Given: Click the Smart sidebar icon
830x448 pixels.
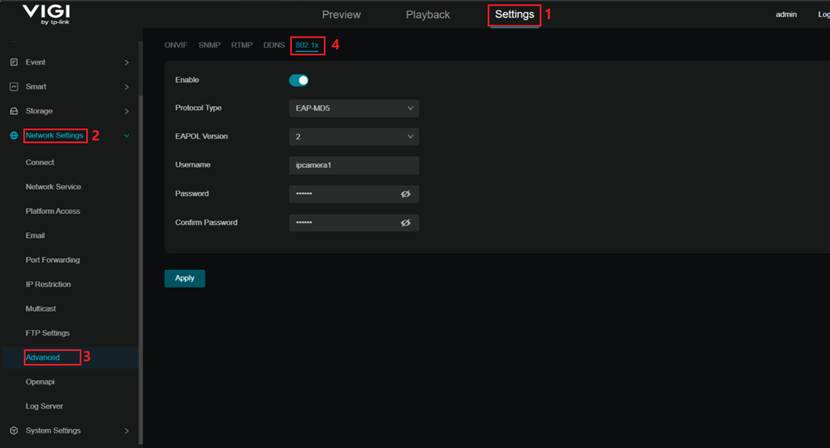Looking at the screenshot, I should (14, 87).
